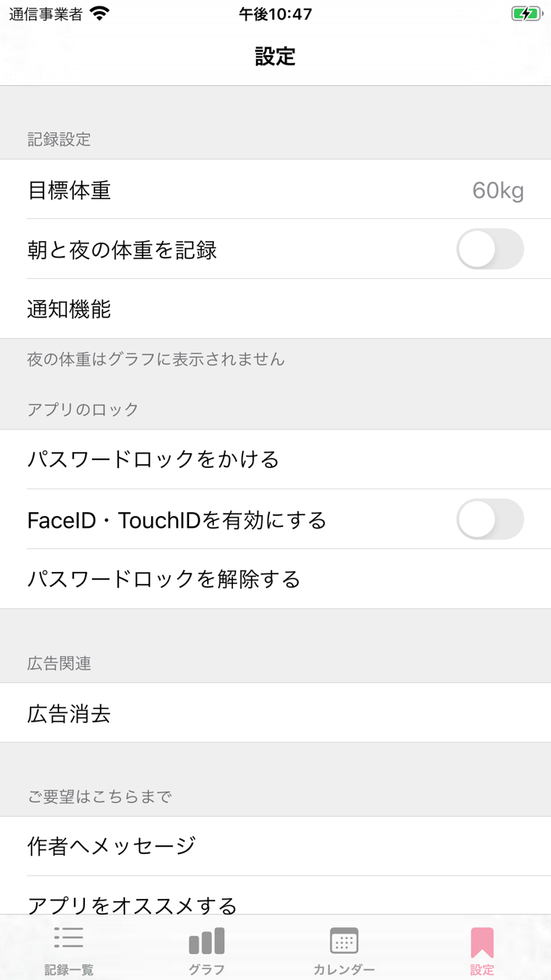Turn on FaceID・TouchIDを有効にする
The height and width of the screenshot is (980, 551).
point(490,519)
